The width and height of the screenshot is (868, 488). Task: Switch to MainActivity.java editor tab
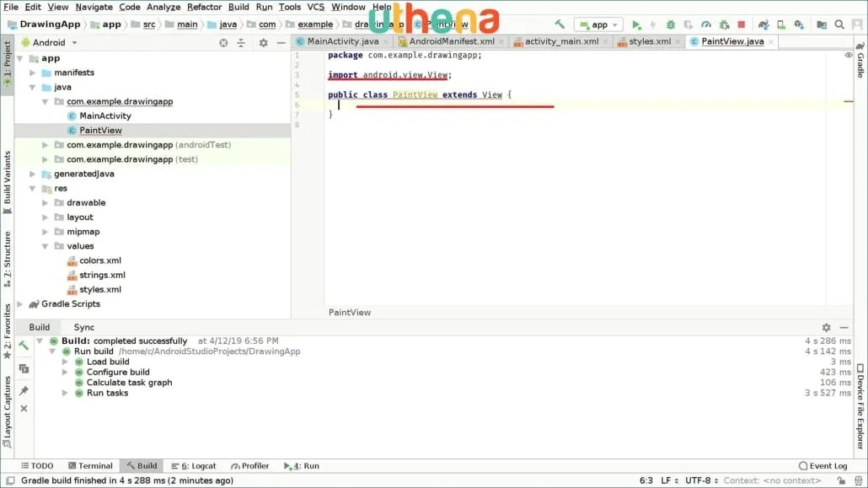[343, 41]
